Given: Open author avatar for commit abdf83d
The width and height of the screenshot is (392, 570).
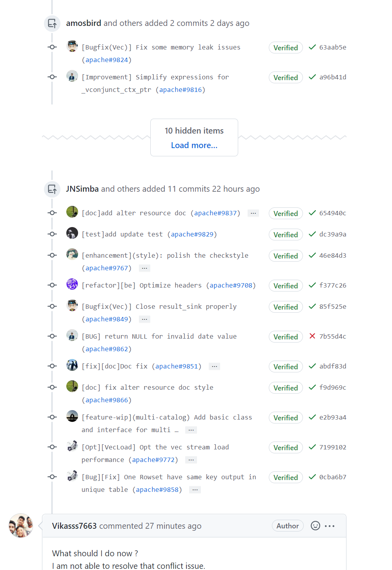Looking at the screenshot, I should point(72,365).
